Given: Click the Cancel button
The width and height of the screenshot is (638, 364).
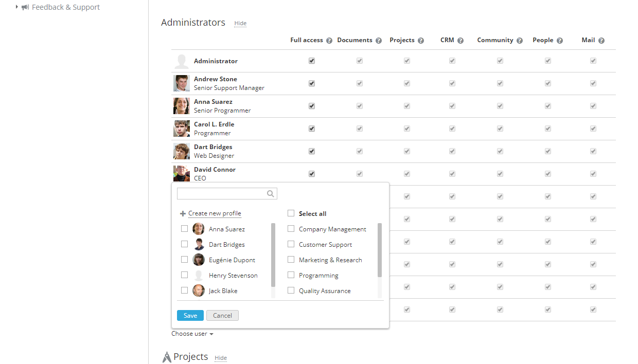Looking at the screenshot, I should pos(222,315).
